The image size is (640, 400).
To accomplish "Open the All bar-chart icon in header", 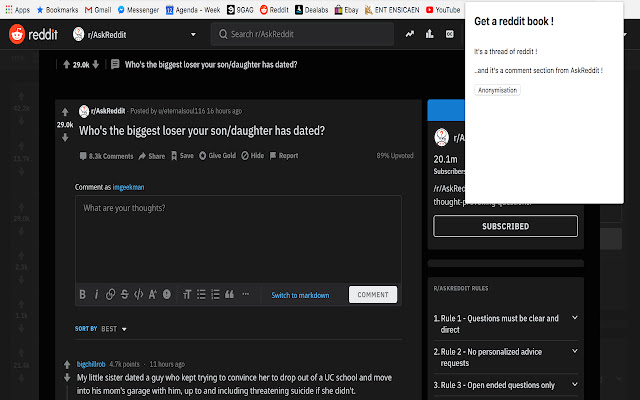I will tap(429, 34).
